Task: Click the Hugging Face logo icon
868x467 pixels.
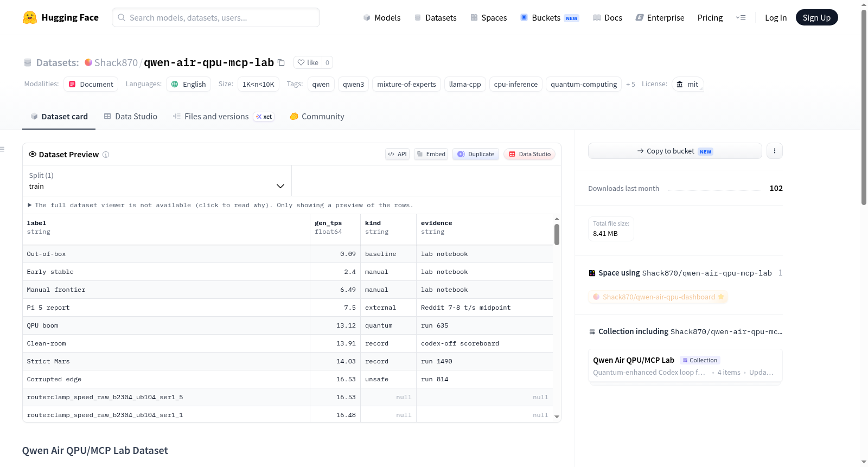Action: [x=30, y=17]
